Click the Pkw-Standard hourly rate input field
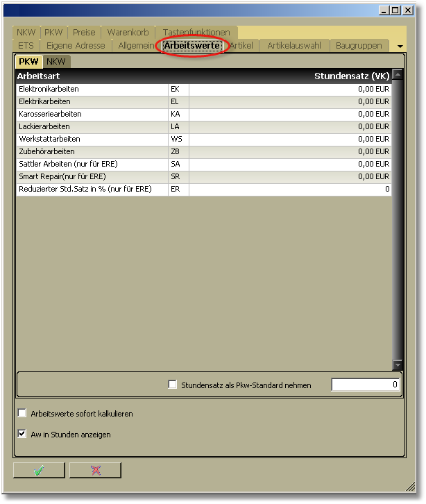The image size is (426, 504). 365,385
